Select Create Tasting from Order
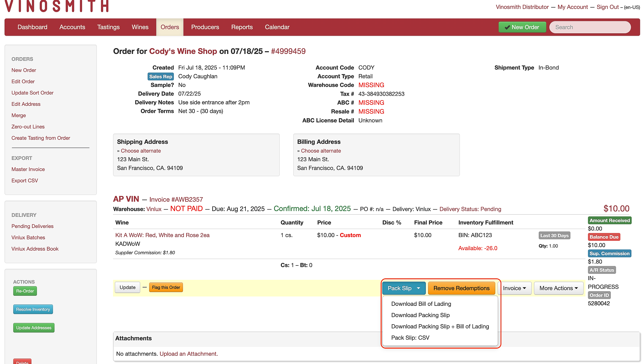Image resolution: width=644 pixels, height=364 pixels. click(x=41, y=138)
